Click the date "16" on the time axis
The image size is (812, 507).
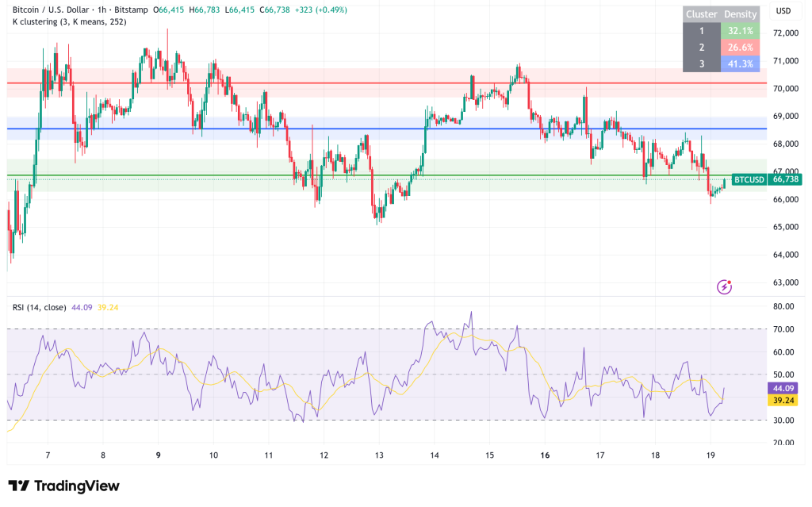545,454
